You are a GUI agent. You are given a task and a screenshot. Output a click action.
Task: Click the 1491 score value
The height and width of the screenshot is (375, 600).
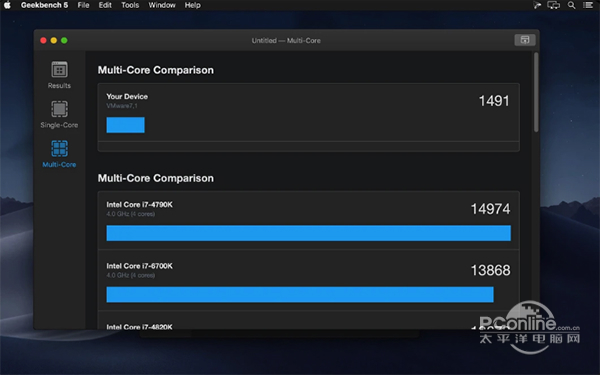tap(494, 101)
